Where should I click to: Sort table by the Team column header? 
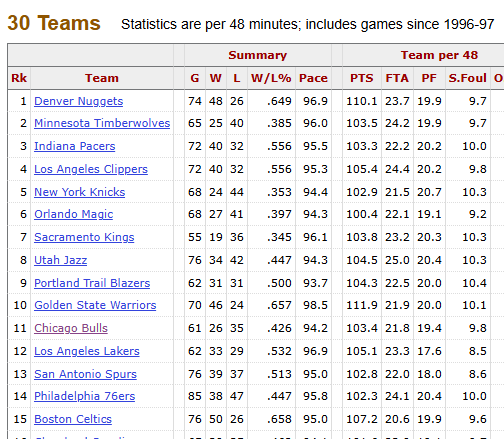click(102, 78)
